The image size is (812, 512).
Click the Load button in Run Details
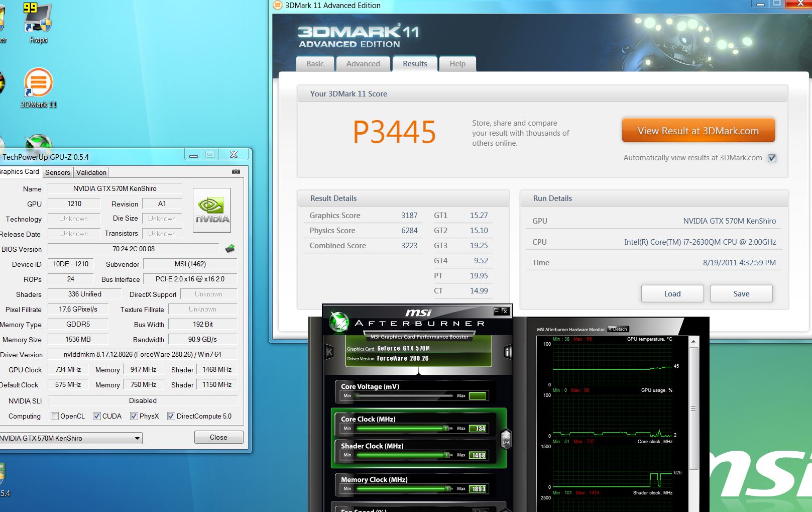tap(672, 294)
